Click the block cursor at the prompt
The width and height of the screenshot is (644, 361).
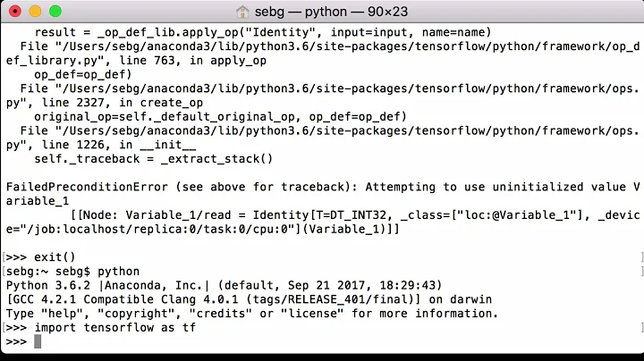pyautogui.click(x=38, y=341)
